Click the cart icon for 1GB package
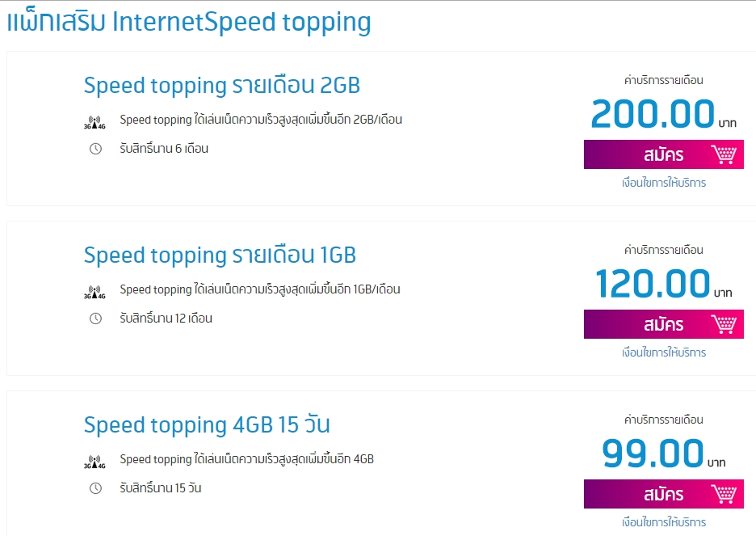This screenshot has width=756, height=536. tap(724, 324)
